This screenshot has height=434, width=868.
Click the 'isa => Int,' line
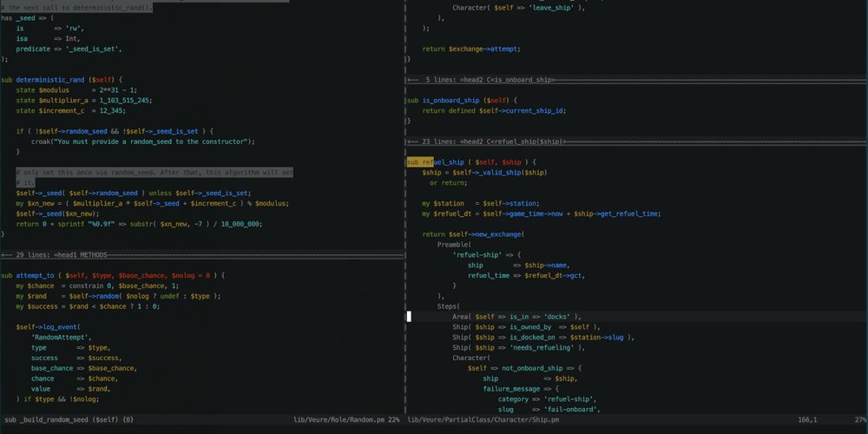click(x=48, y=39)
